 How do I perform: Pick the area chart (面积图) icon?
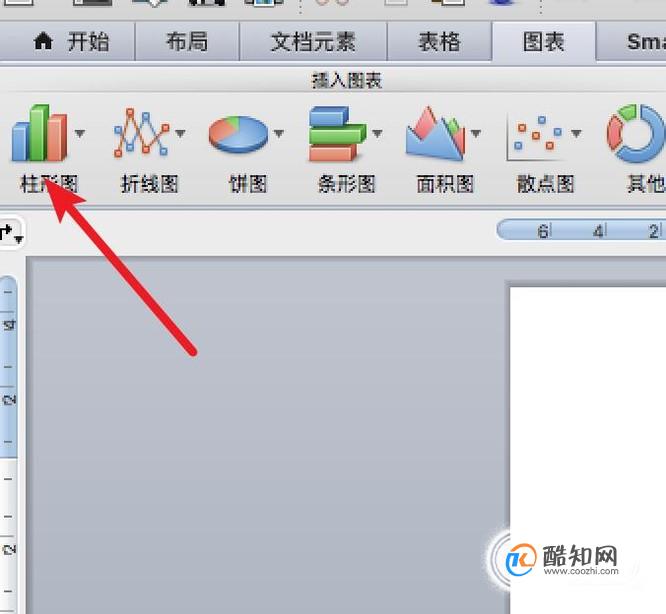coord(435,133)
